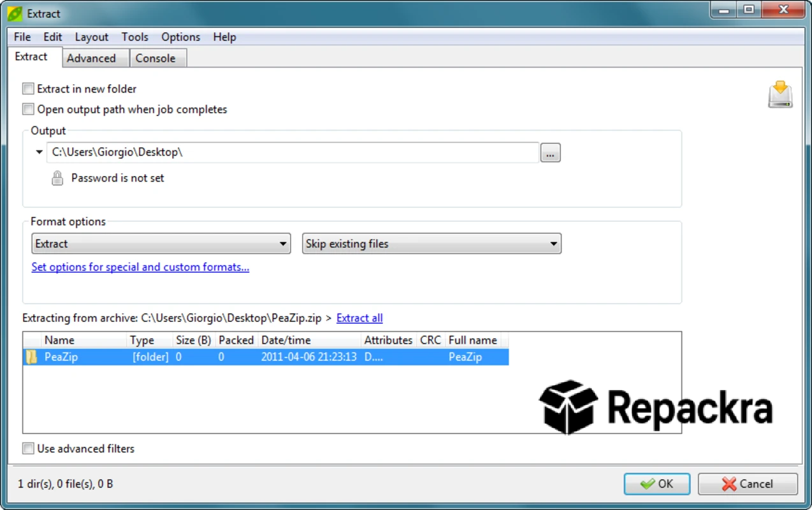
Task: Open the Tools menu
Action: (134, 37)
